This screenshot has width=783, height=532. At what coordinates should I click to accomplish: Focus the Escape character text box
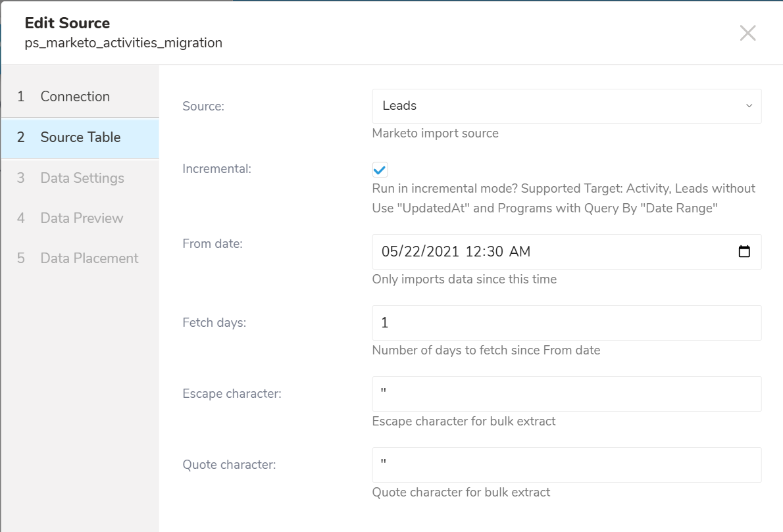(x=566, y=394)
